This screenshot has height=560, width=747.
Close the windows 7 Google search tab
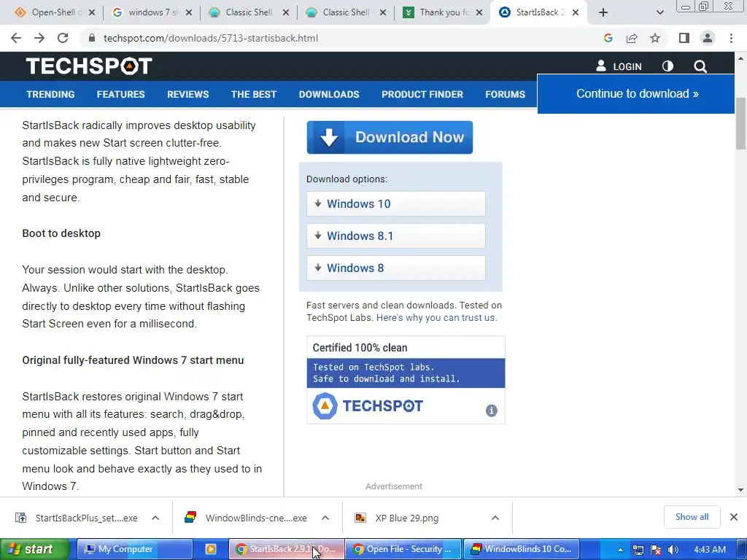(x=189, y=13)
